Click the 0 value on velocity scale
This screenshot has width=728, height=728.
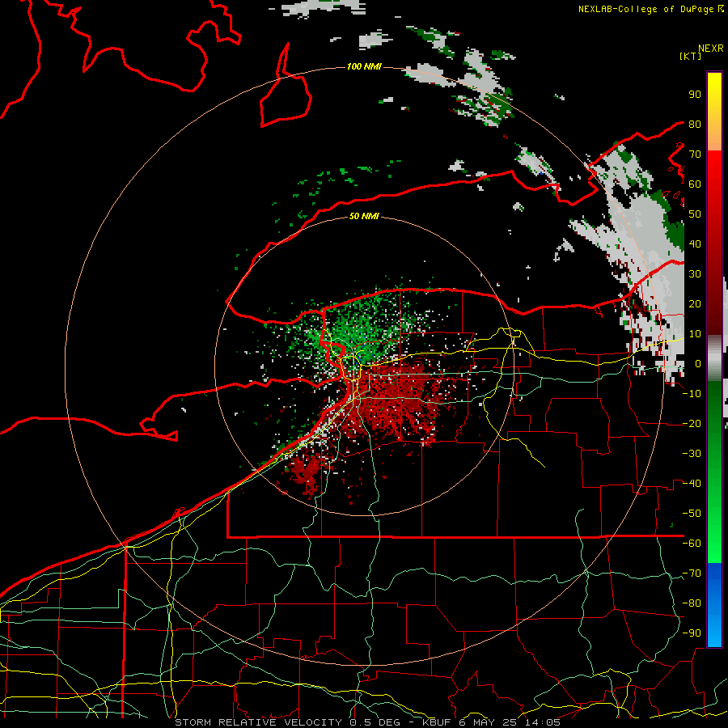(698, 364)
